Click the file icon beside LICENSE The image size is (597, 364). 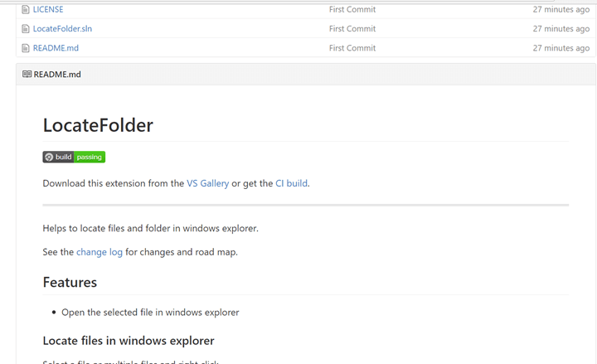point(26,10)
